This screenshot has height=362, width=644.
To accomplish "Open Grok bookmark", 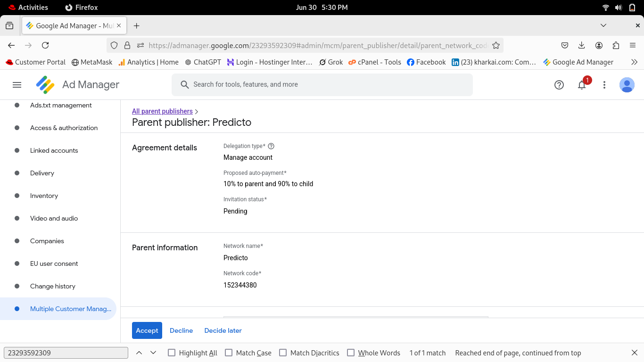I will coord(331,62).
